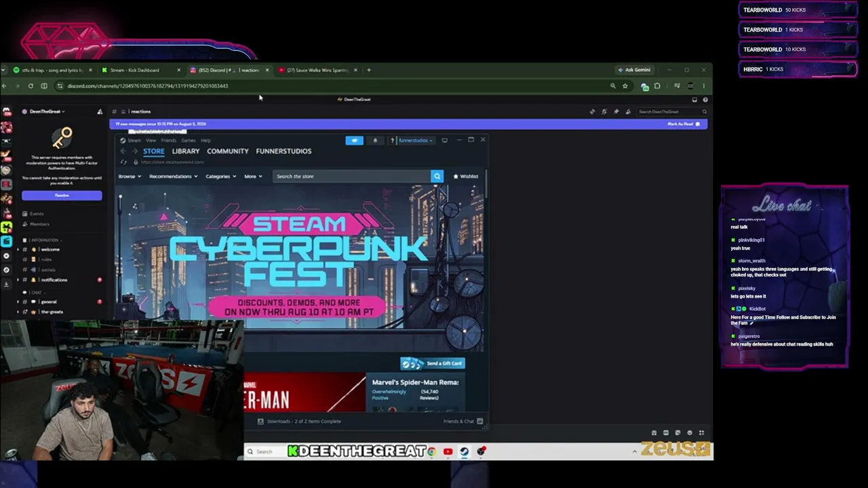
Task: Go forward using Steam's forward arrow
Action: coord(134,151)
